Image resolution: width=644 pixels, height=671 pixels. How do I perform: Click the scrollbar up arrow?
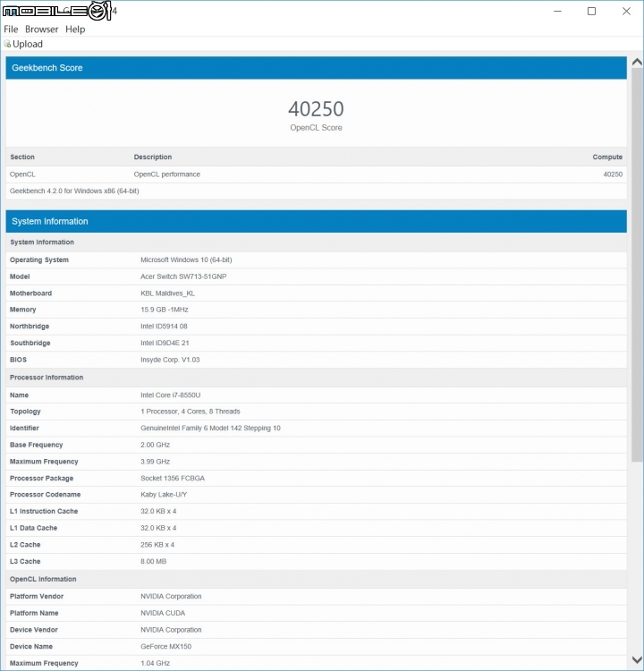tap(637, 62)
